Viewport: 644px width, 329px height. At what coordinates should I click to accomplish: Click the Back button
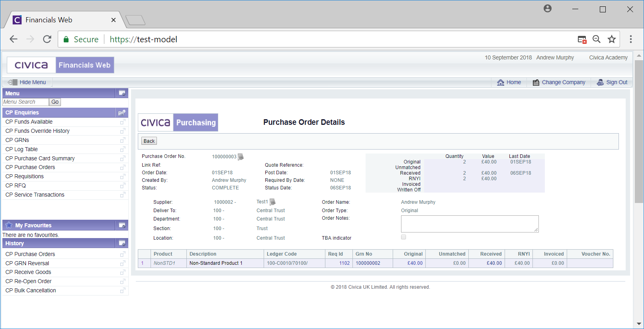pos(149,141)
